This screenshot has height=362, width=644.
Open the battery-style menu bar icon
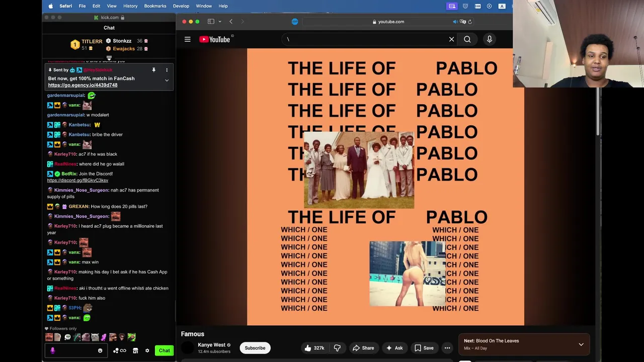coord(477,6)
